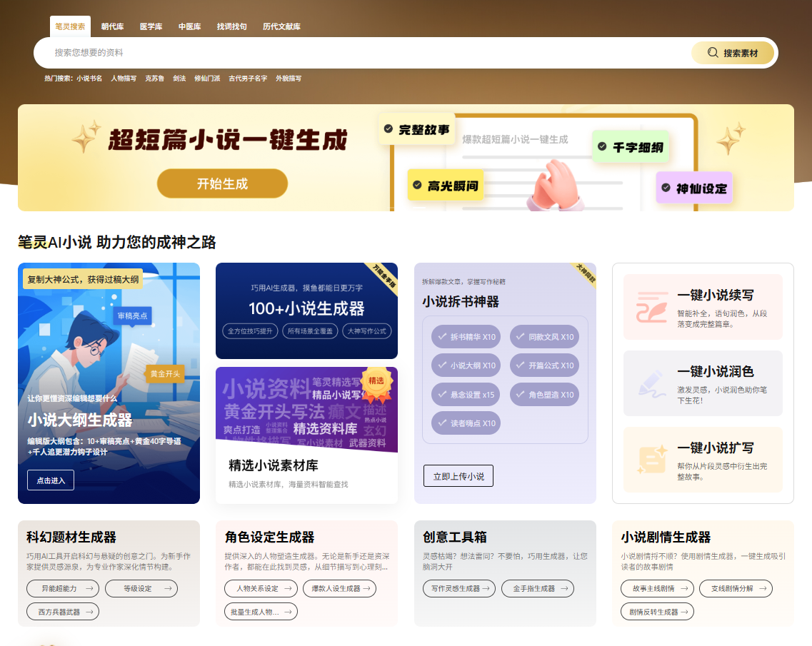Select the 笔灵搜索 tab
This screenshot has height=646, width=812.
tap(70, 26)
